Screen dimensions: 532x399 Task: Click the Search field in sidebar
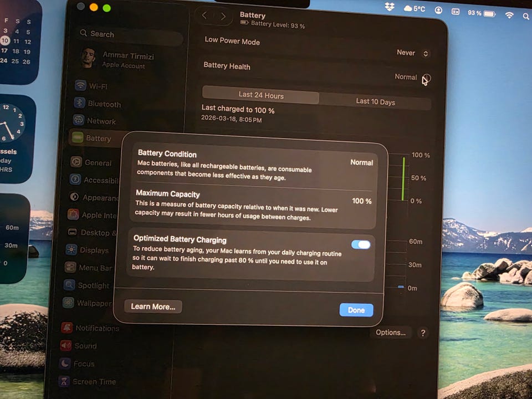[131, 35]
